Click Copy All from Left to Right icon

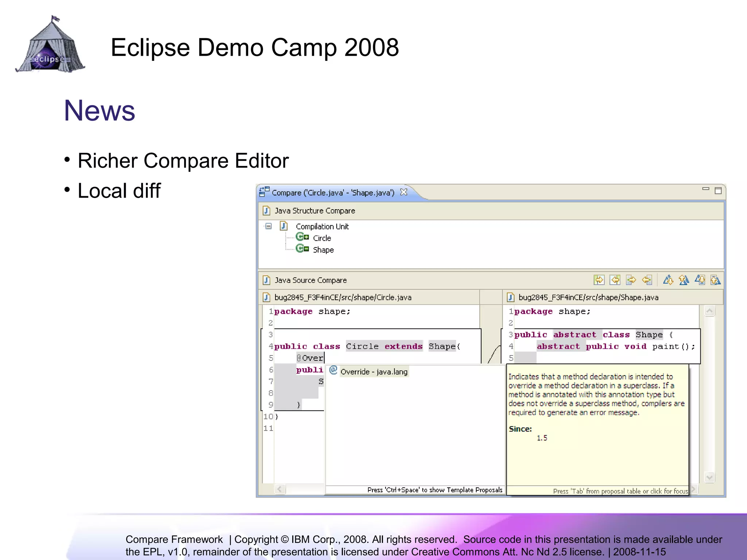(599, 280)
